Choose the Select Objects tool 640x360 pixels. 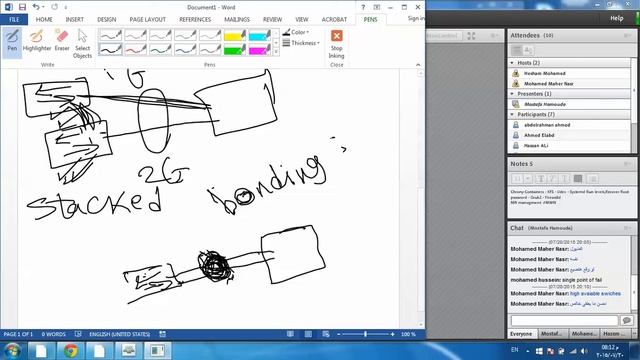82,44
